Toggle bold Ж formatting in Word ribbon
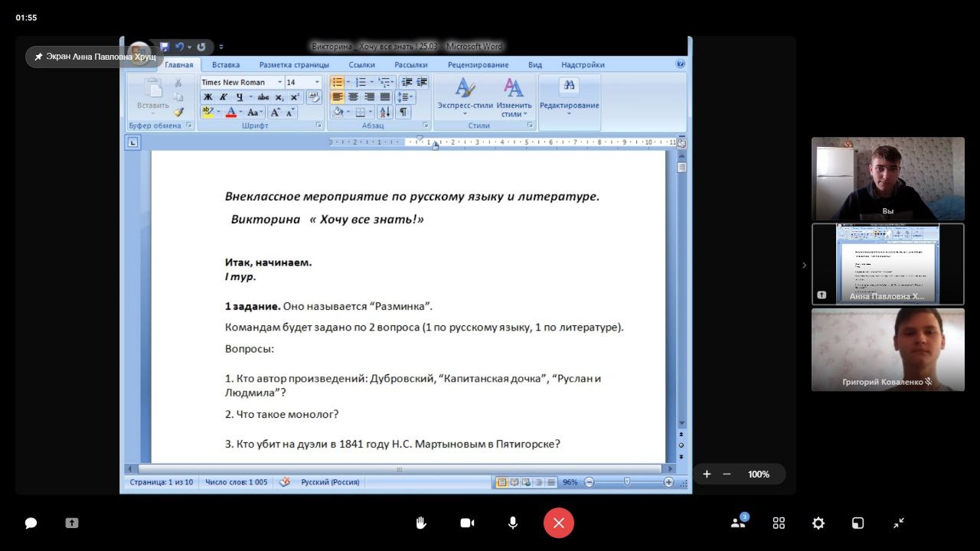This screenshot has width=980, height=551. click(x=207, y=97)
